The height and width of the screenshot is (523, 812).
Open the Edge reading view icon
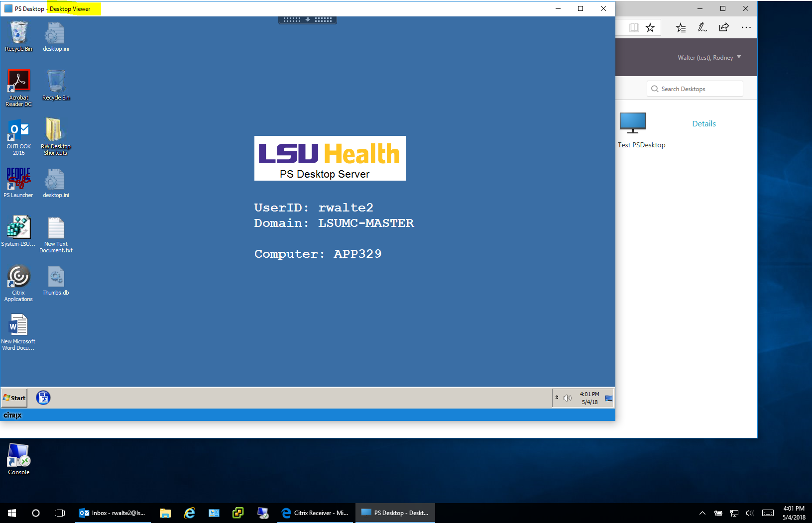pos(634,28)
